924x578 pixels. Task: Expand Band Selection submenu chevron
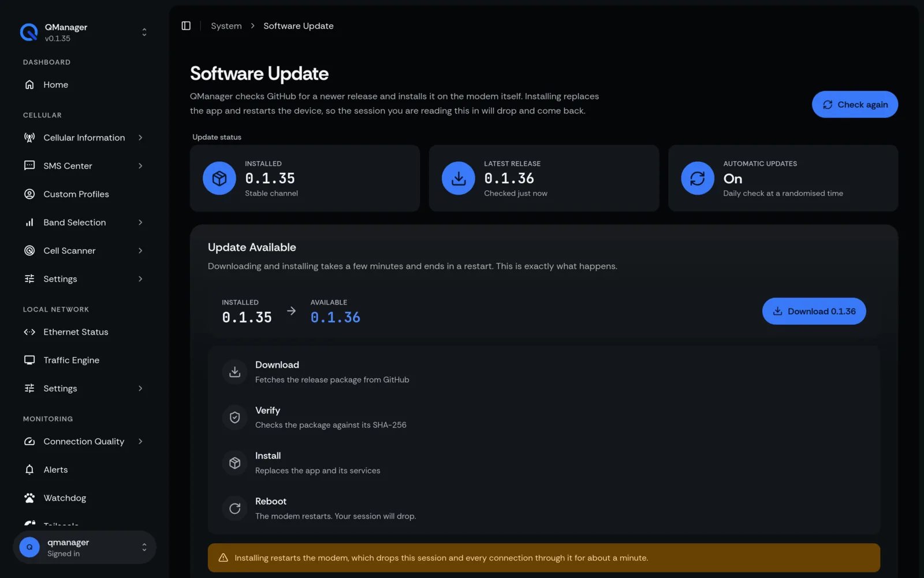[x=140, y=223]
